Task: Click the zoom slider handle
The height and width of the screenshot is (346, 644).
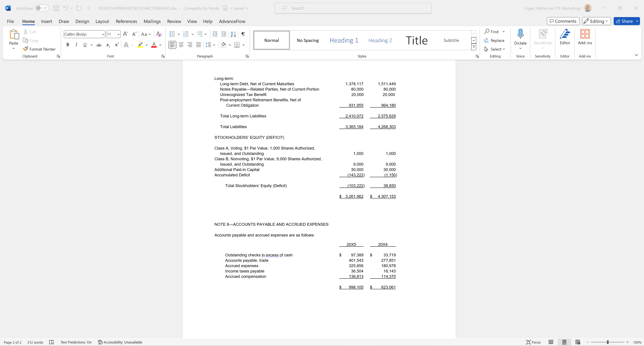Action: (x=607, y=342)
